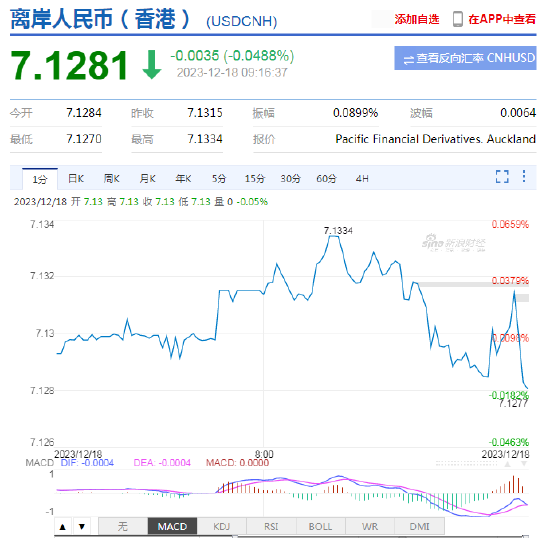Click the swap arrows icon on CNHUSD button

[x=408, y=60]
